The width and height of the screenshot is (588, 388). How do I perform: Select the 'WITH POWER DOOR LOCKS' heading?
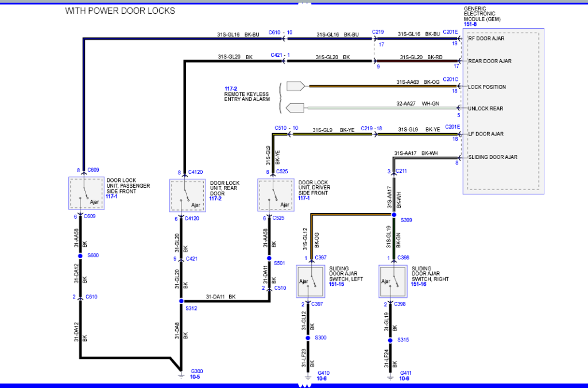point(120,11)
